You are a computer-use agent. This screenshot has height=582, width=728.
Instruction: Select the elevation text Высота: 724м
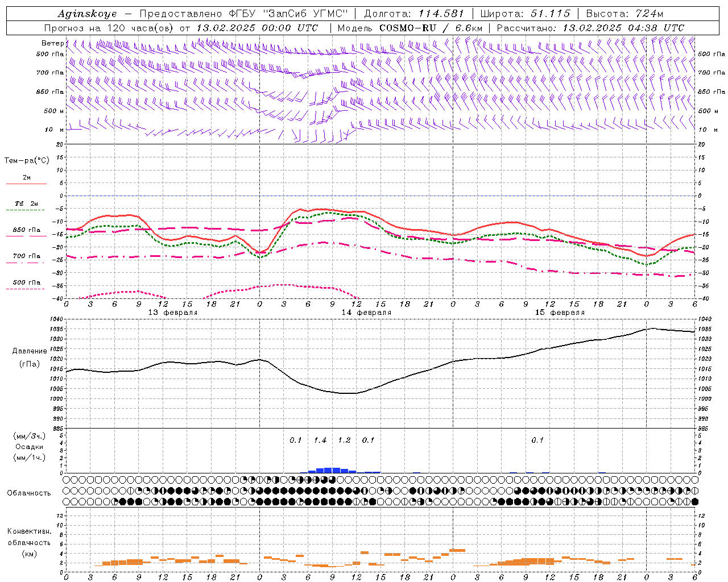tap(624, 14)
